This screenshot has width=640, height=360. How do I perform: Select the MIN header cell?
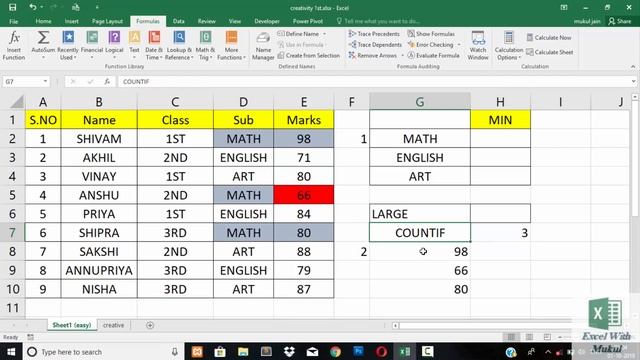click(500, 120)
